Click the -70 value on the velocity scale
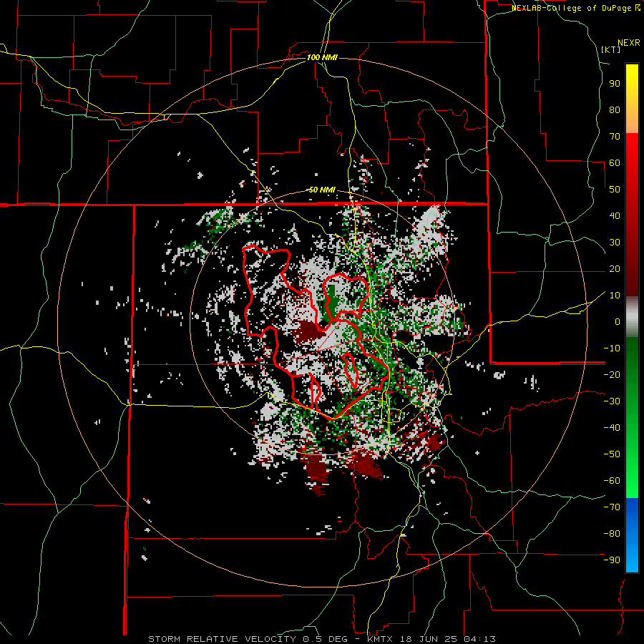This screenshot has height=644, width=644. 612,507
